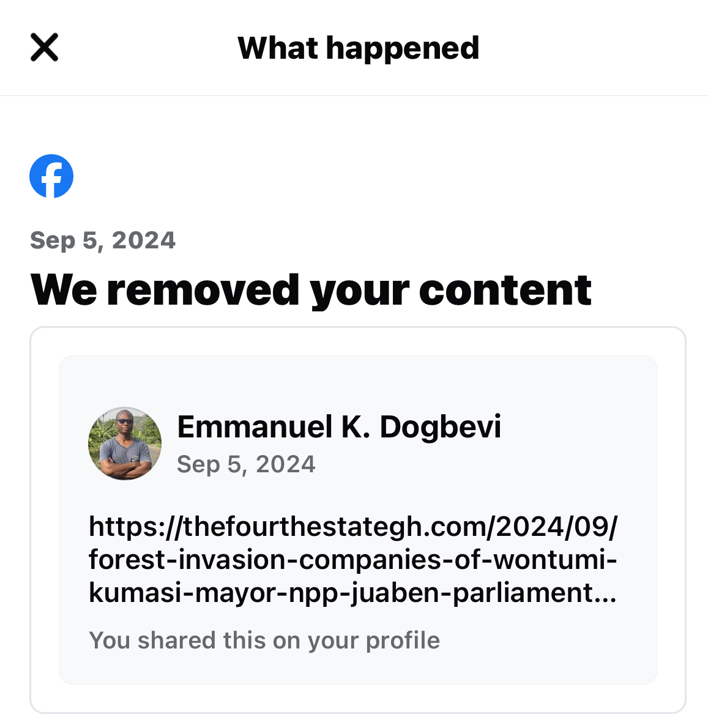Click the "forest-invasion-companies-of-wontumi-" URL line
Screen dimensions: 708x728
click(352, 559)
